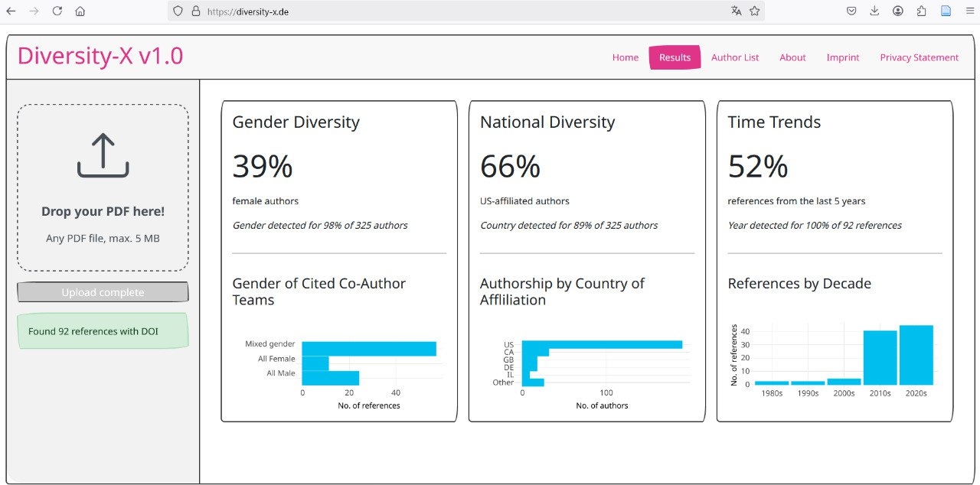Image resolution: width=980 pixels, height=485 pixels.
Task: Open the Firefox hamburger application menu
Action: (x=969, y=11)
